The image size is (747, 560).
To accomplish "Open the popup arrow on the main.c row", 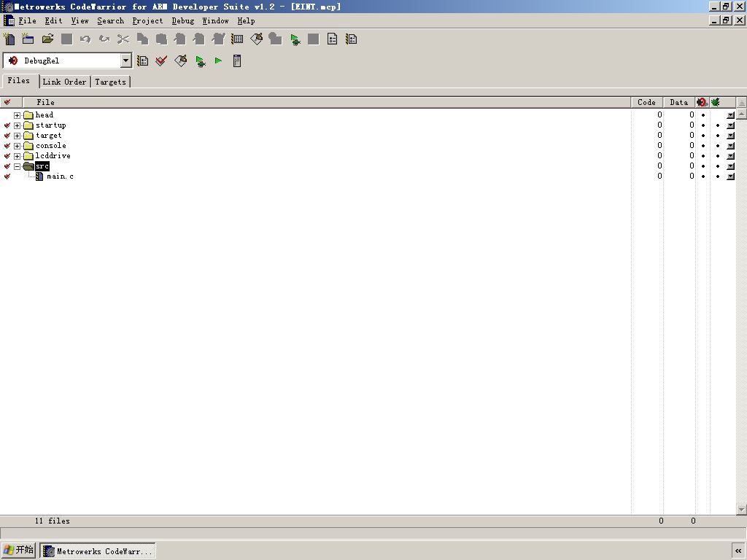I will 730,176.
